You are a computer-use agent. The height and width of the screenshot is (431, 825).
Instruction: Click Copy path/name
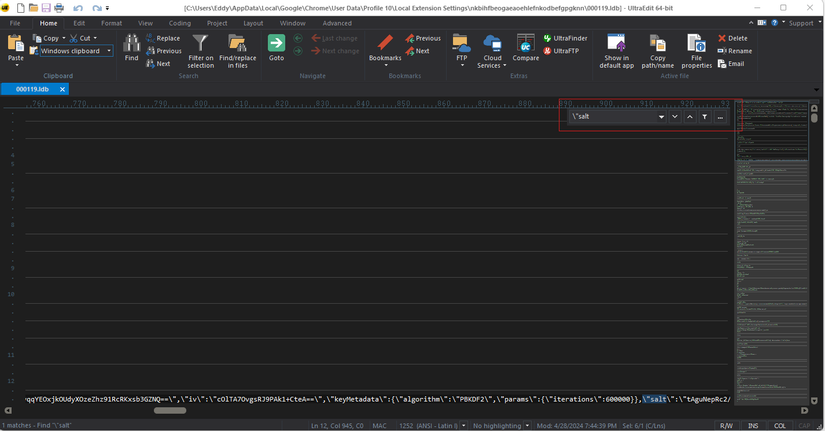(x=658, y=51)
